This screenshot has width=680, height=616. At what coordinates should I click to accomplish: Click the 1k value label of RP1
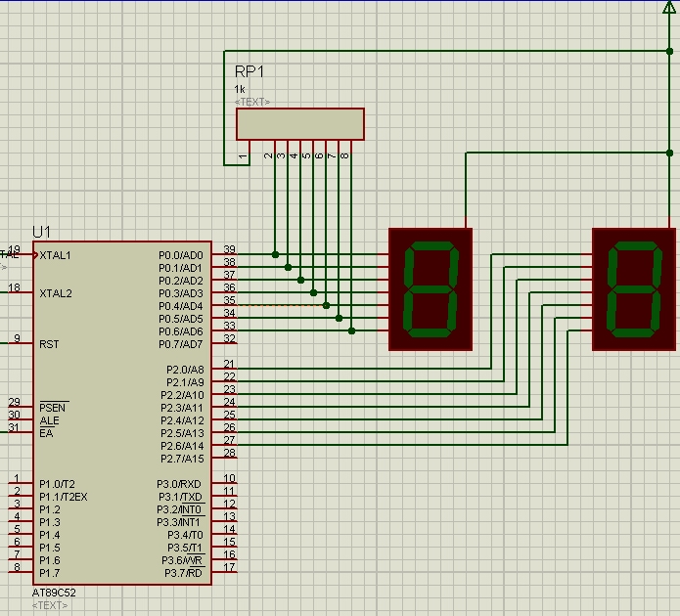point(240,89)
